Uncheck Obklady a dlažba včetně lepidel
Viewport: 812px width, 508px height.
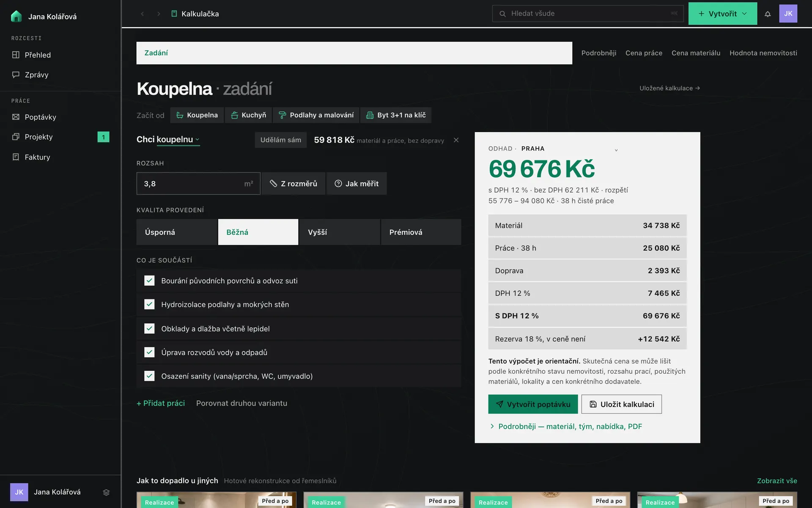coord(149,329)
